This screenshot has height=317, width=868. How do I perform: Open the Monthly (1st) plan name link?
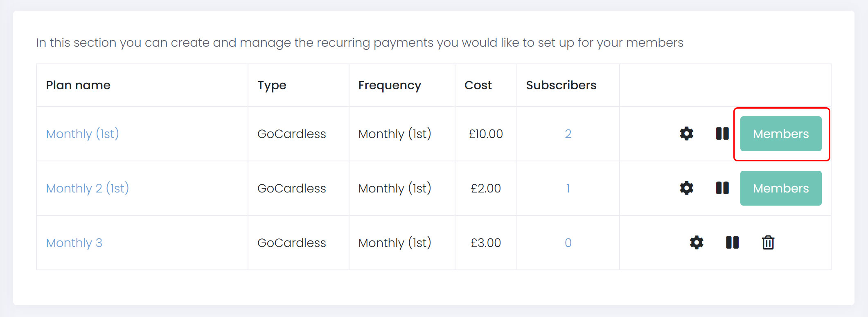point(82,134)
